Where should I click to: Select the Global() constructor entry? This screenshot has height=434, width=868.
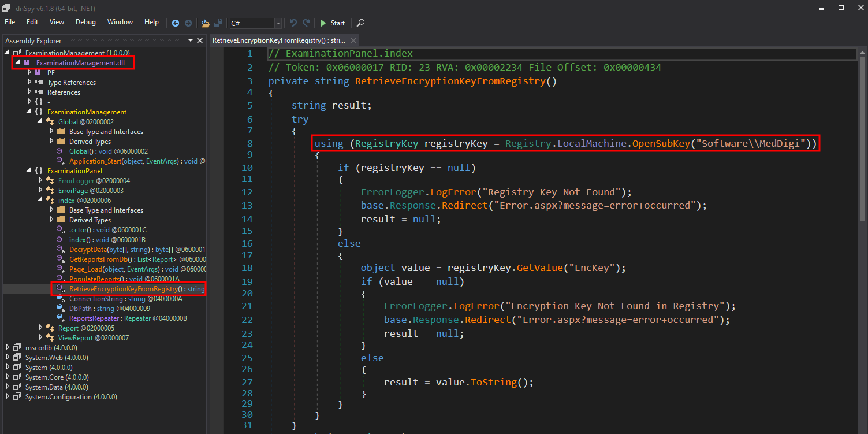pyautogui.click(x=109, y=151)
